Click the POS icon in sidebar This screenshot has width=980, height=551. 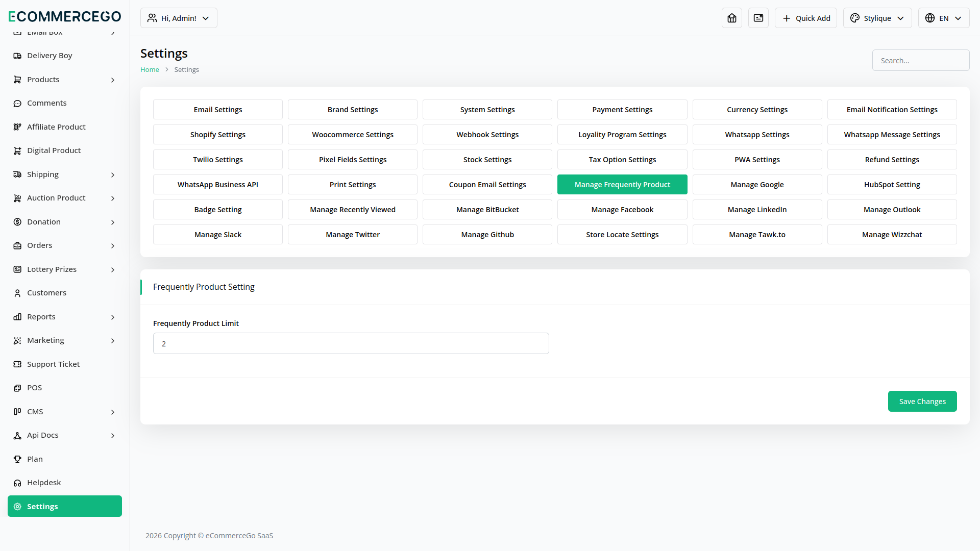tap(17, 388)
